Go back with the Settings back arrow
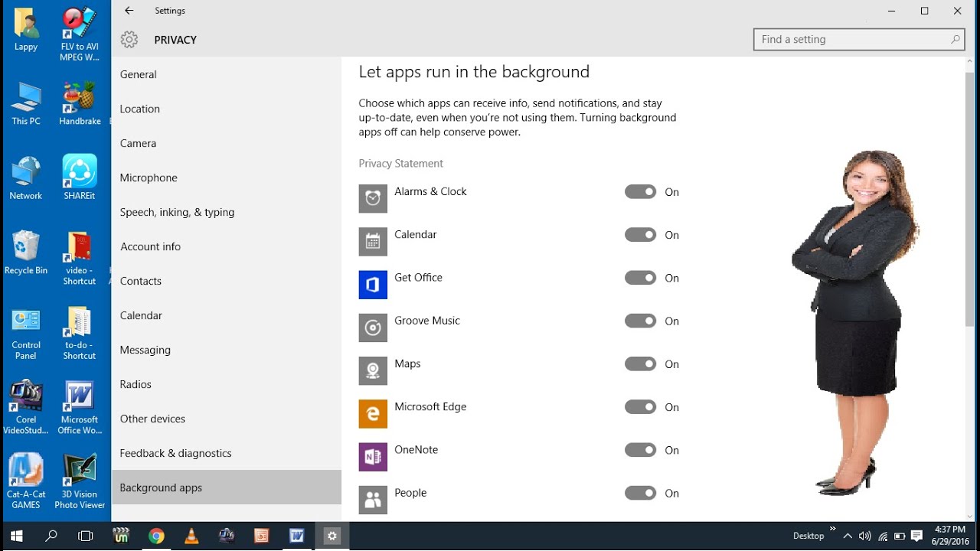Viewport: 980px width, 551px height. (129, 11)
